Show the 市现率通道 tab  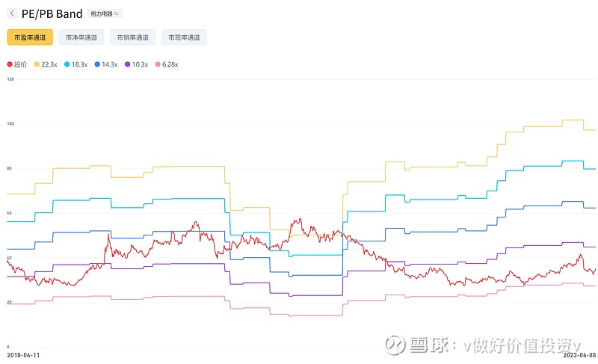[x=184, y=37]
